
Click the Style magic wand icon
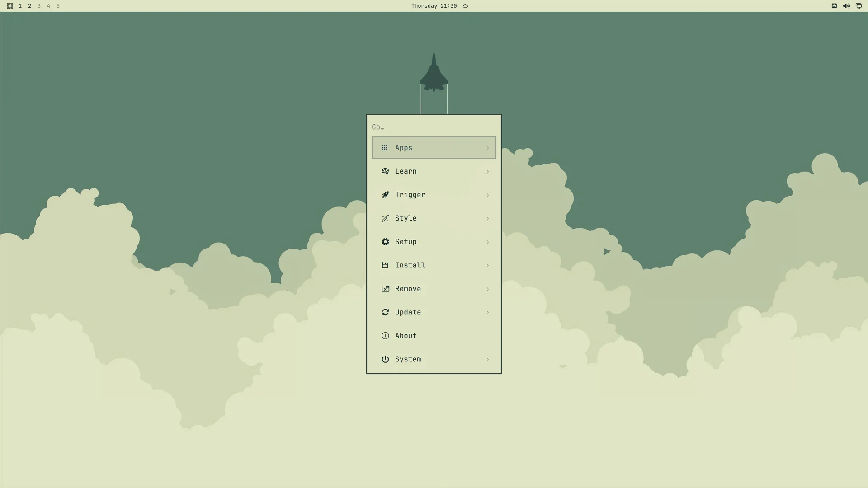pos(385,218)
